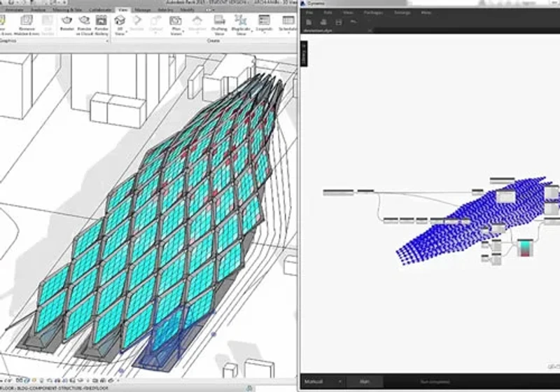
Task: Open the Modify ribbon tab
Action: pyautogui.click(x=187, y=10)
